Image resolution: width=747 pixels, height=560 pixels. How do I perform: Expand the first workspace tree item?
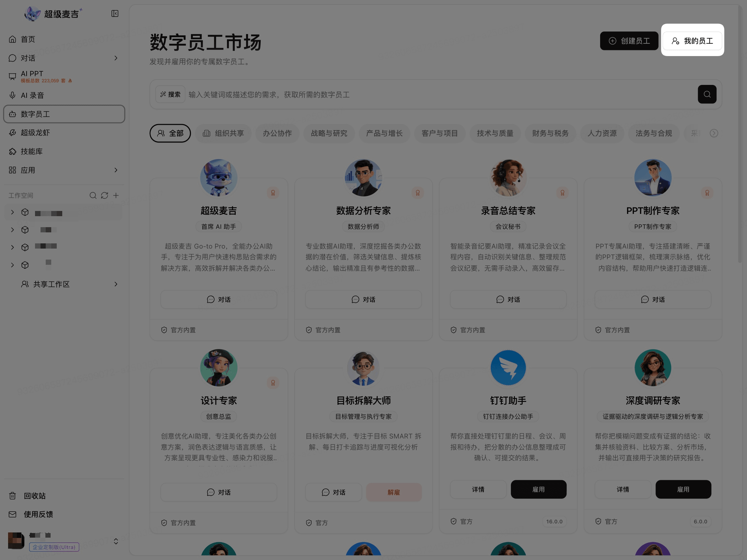[13, 212]
